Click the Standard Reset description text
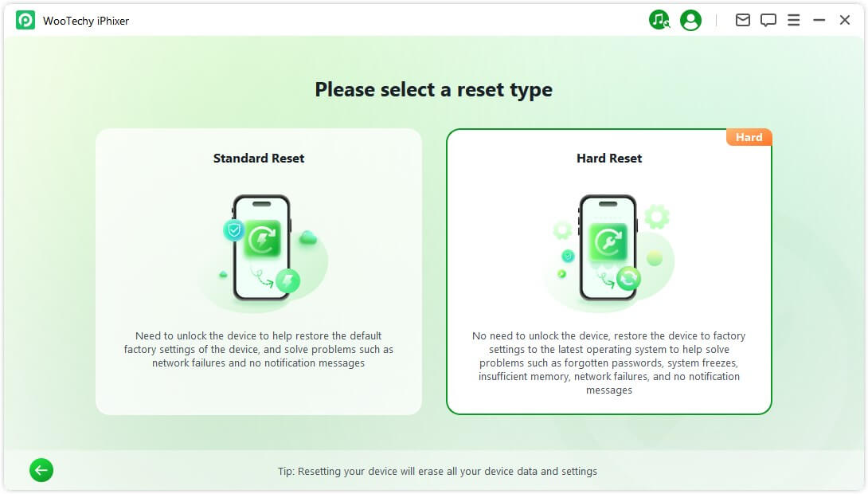 [x=259, y=350]
